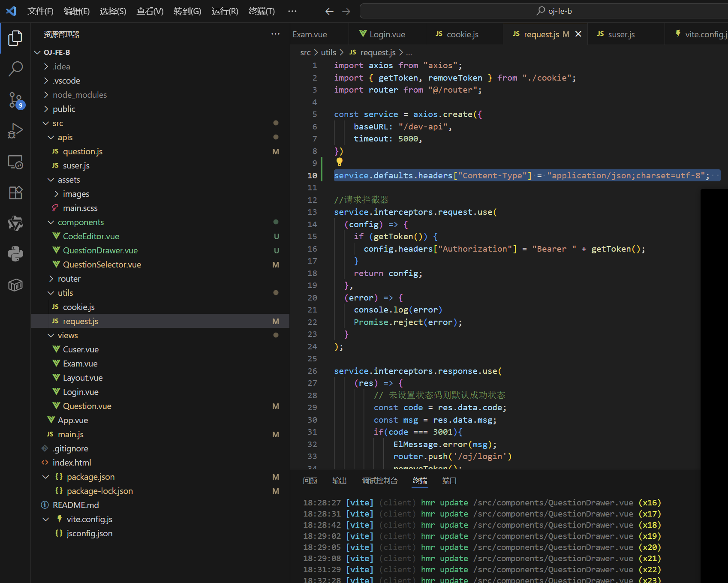The height and width of the screenshot is (583, 728).
Task: Open the 编辑(E) menu
Action: point(77,11)
